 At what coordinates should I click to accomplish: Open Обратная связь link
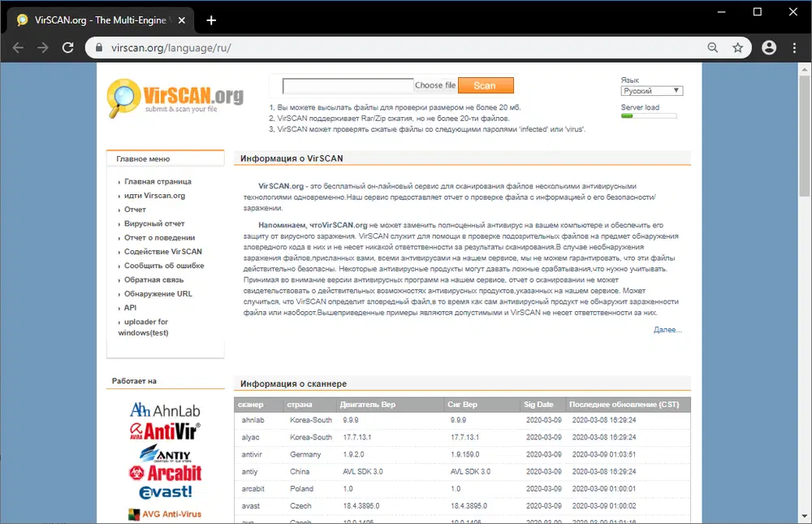pyautogui.click(x=153, y=279)
